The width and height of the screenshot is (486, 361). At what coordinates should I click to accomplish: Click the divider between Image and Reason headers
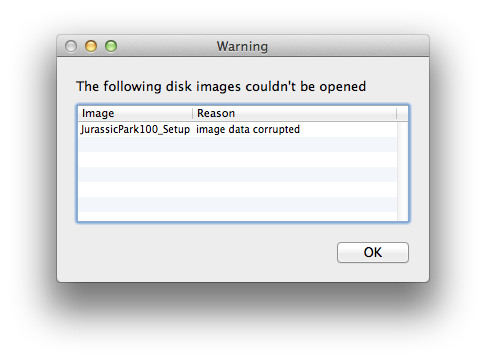pyautogui.click(x=193, y=113)
